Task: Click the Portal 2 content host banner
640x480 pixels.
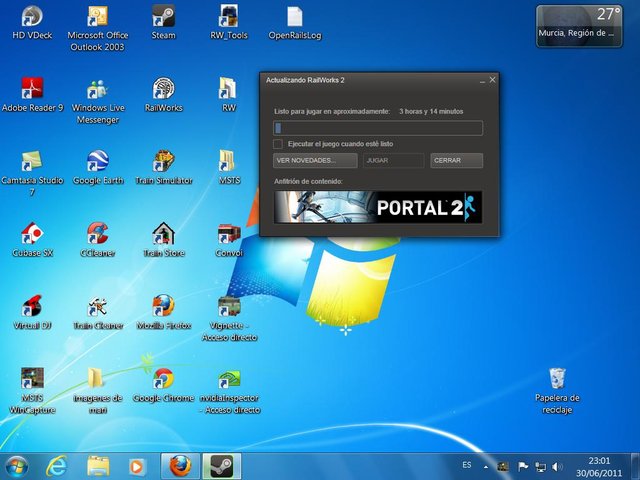Action: (x=378, y=207)
